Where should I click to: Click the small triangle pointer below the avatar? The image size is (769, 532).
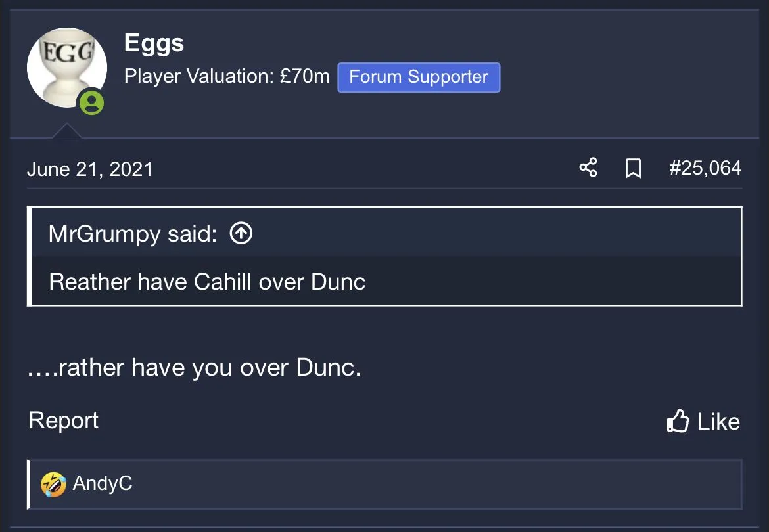pyautogui.click(x=67, y=131)
